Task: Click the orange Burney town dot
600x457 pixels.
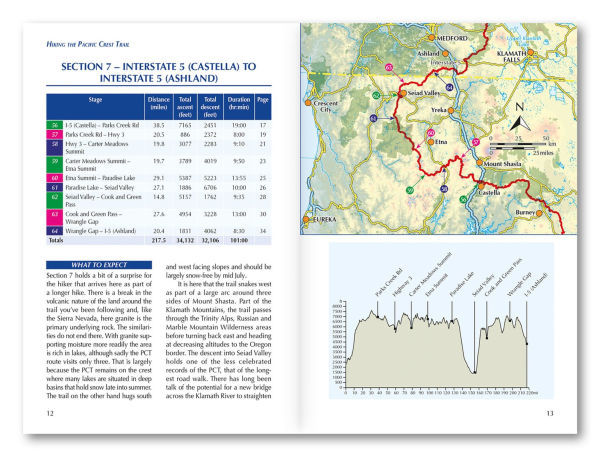Action: [x=539, y=213]
